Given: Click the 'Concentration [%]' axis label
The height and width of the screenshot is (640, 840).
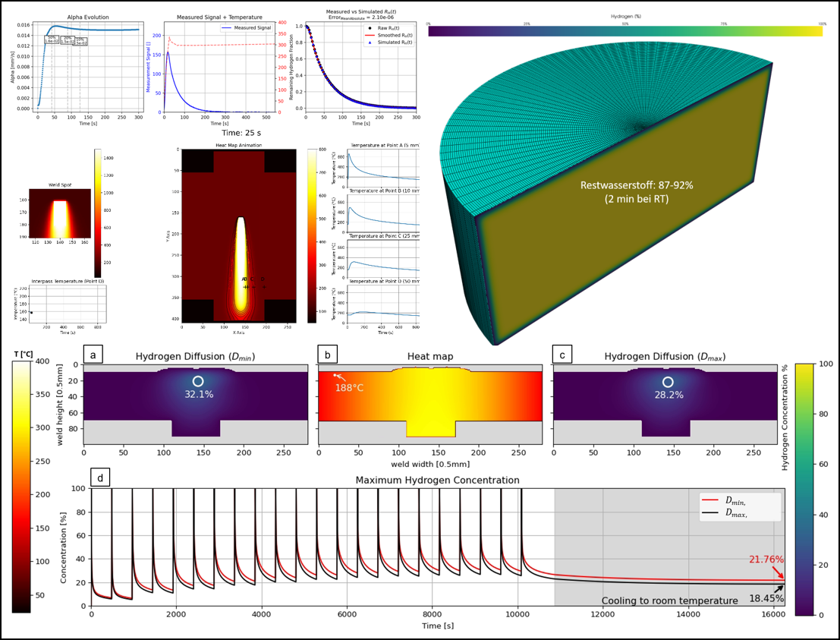Looking at the screenshot, I should click(x=63, y=547).
